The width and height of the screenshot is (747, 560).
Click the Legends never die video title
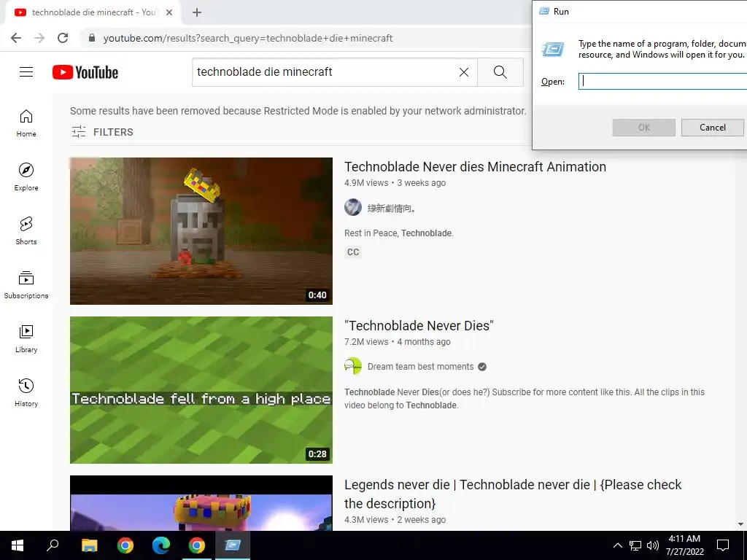coord(513,494)
